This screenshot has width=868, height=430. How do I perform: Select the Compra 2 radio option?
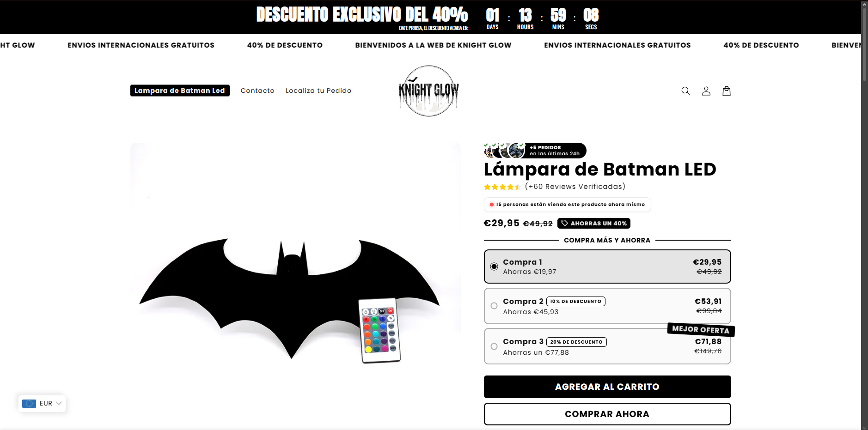(494, 306)
